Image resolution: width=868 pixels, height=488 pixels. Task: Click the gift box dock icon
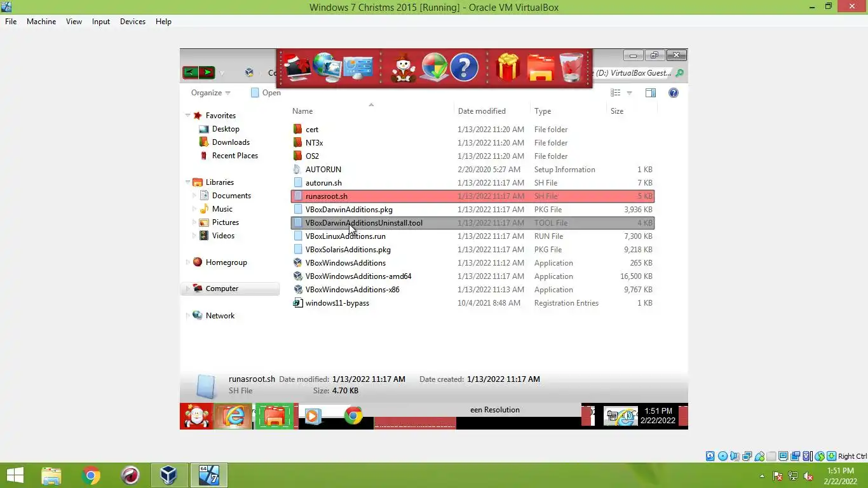point(508,67)
